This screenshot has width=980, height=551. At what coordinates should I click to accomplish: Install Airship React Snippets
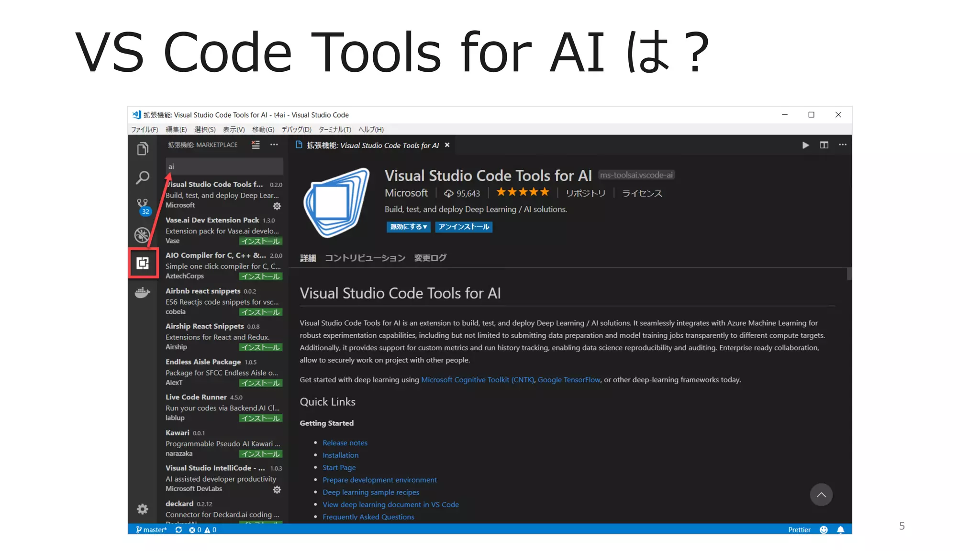coord(261,347)
